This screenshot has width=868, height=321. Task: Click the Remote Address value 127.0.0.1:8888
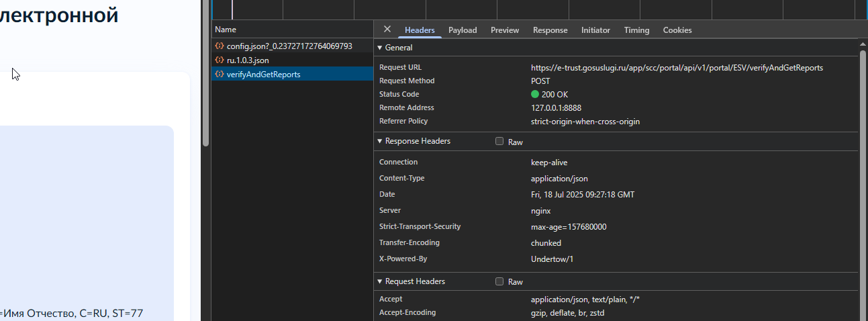tap(556, 107)
